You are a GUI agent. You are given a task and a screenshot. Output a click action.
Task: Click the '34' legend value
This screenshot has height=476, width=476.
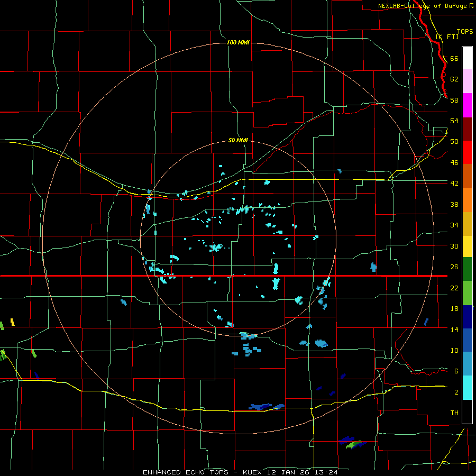pyautogui.click(x=454, y=225)
